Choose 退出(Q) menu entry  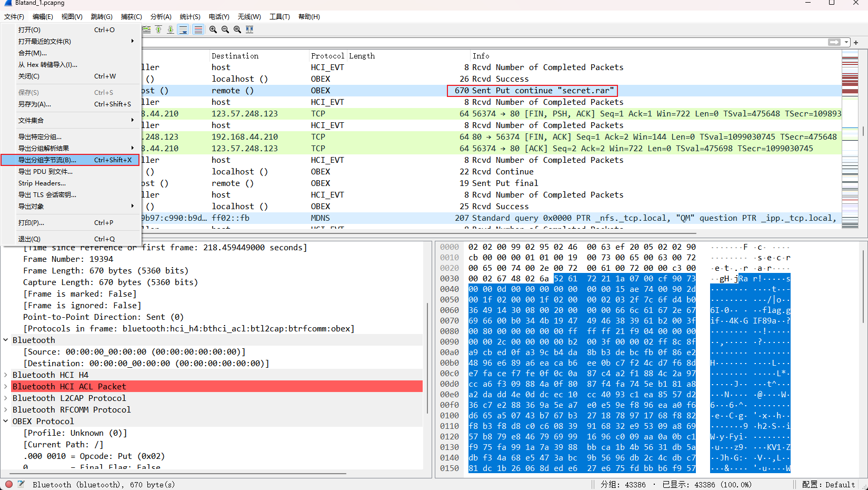[71, 239]
